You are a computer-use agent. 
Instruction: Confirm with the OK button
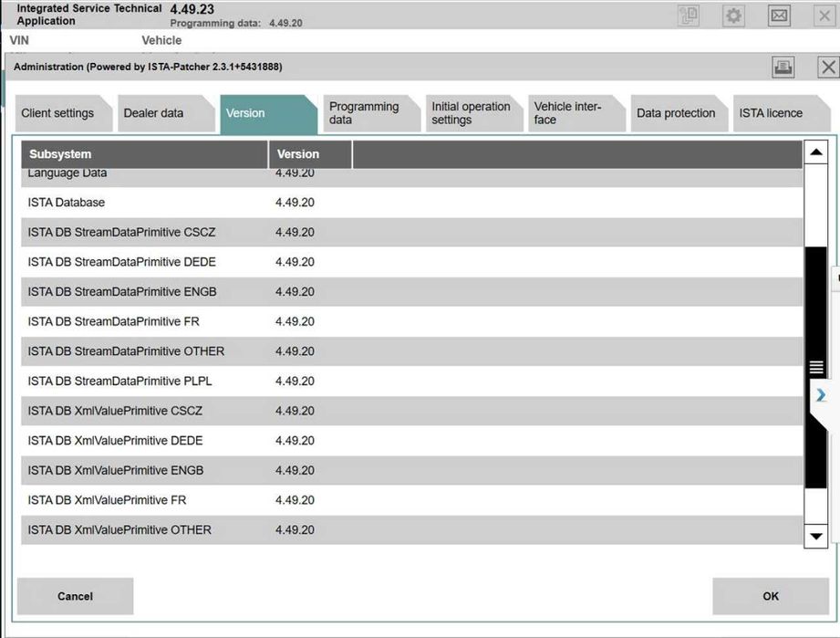(771, 596)
